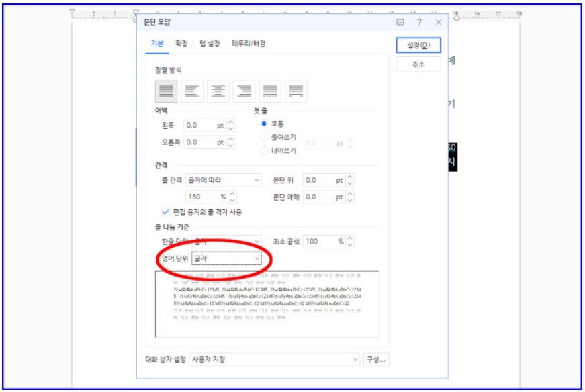Image resolution: width=585 pixels, height=392 pixels.
Task: Open the 대화 상자 설정 사용자 지정 dropdown
Action: coord(275,360)
